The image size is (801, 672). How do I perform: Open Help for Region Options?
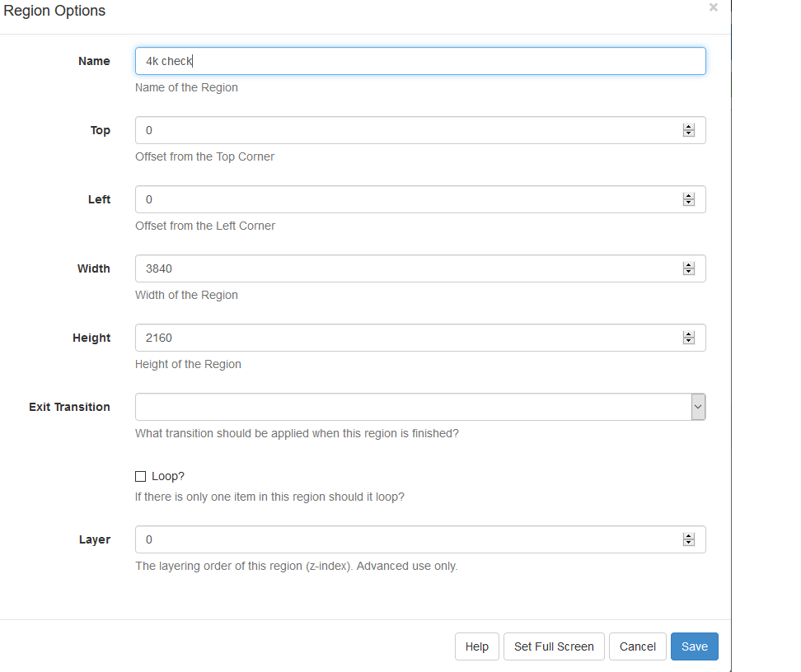(x=476, y=646)
